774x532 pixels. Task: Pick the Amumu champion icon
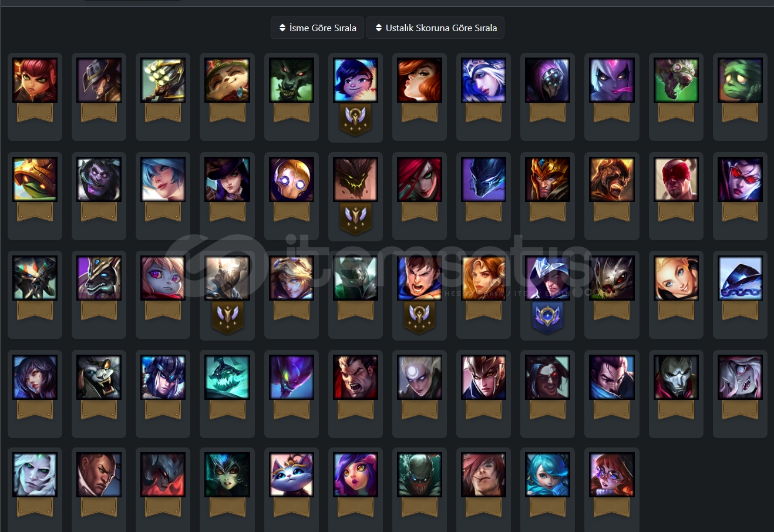740,80
